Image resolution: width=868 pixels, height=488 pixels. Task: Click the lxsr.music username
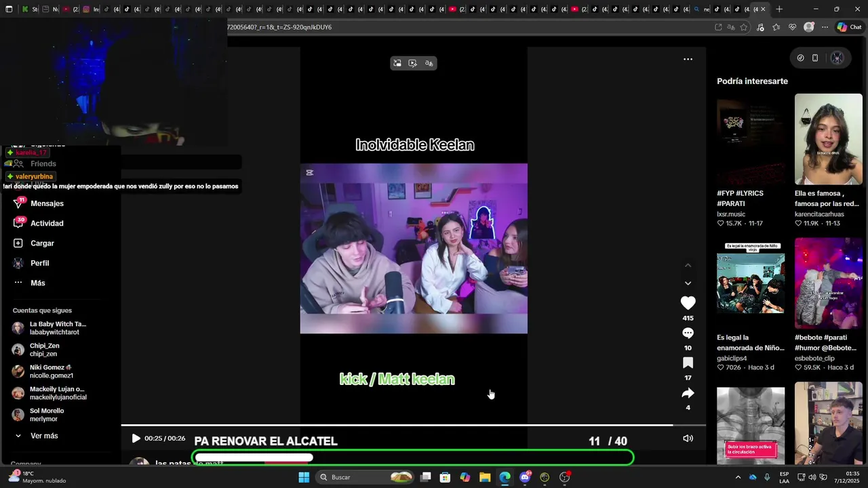(731, 214)
